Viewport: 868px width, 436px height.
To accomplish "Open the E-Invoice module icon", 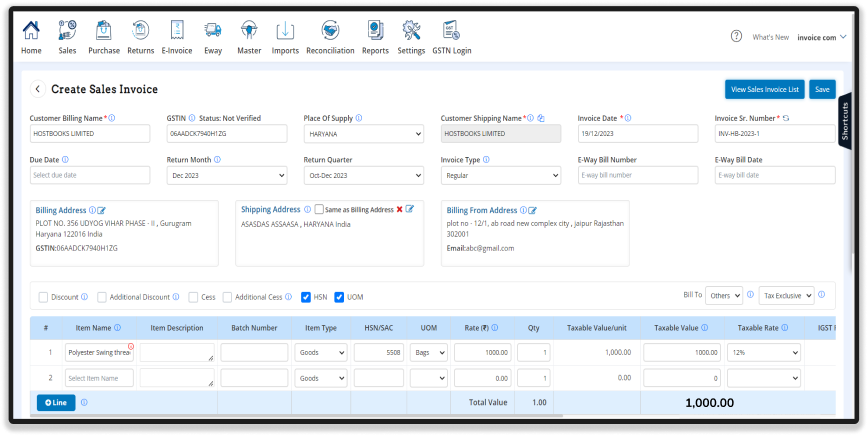I will click(x=176, y=31).
